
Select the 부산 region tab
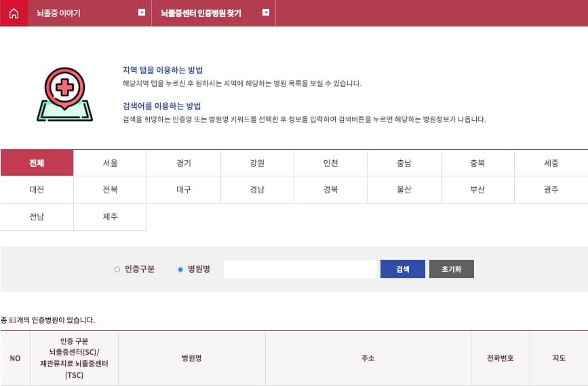[x=477, y=189]
